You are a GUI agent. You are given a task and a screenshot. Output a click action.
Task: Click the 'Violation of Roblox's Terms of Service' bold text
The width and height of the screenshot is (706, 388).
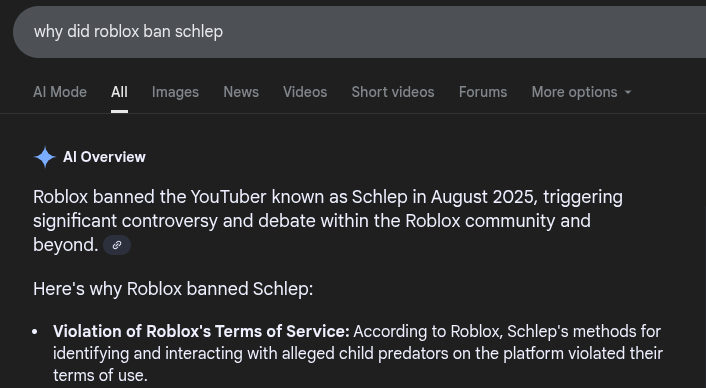pos(201,331)
